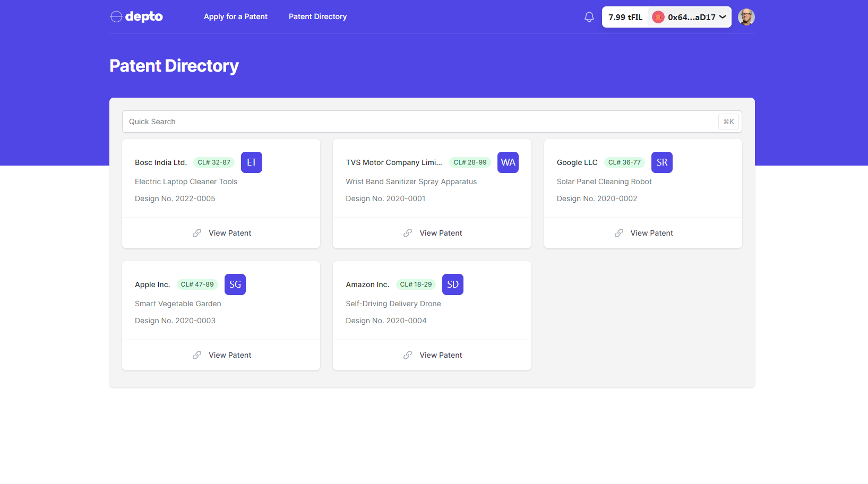The image size is (868, 484).
Task: Click link icon in TVS Motor card
Action: (408, 233)
